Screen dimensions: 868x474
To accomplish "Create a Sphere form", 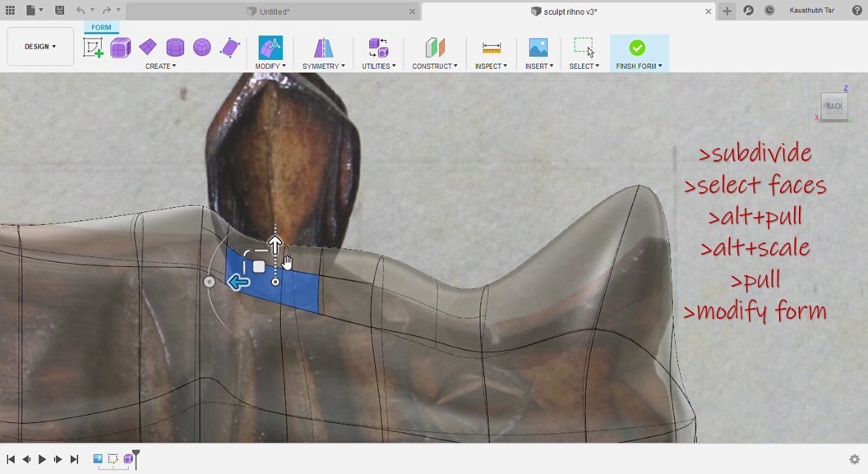I will tap(202, 48).
